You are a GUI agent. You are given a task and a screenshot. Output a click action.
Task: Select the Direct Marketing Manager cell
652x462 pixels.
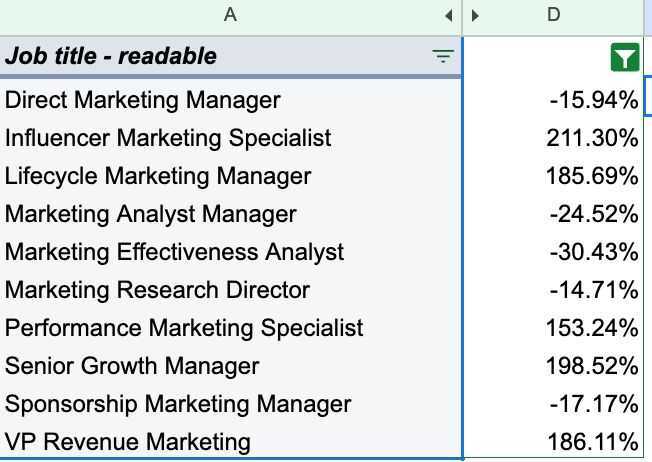[x=231, y=100]
